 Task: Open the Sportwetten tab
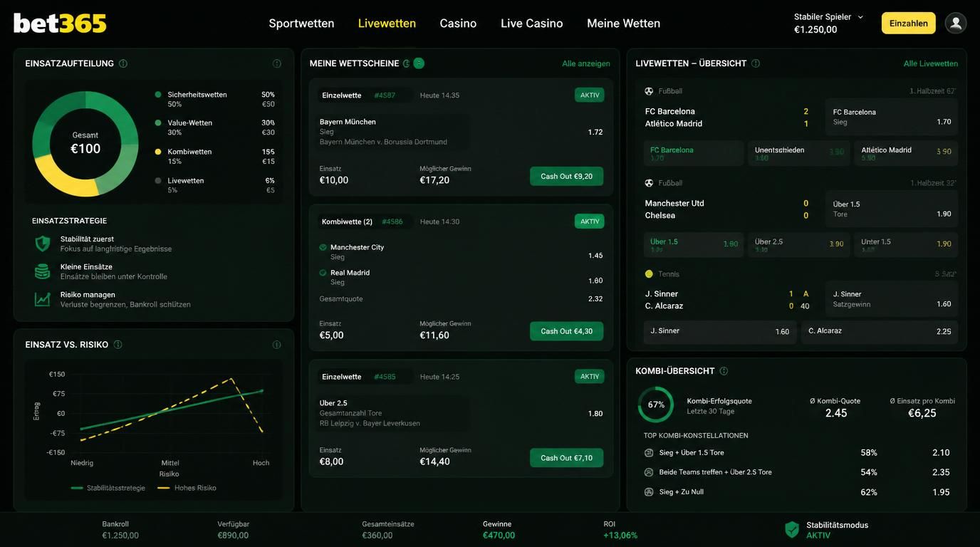pos(301,24)
